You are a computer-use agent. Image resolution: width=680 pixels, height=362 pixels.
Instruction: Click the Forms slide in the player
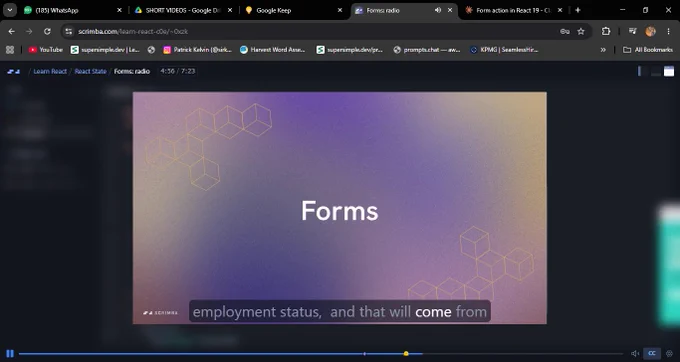(340, 208)
